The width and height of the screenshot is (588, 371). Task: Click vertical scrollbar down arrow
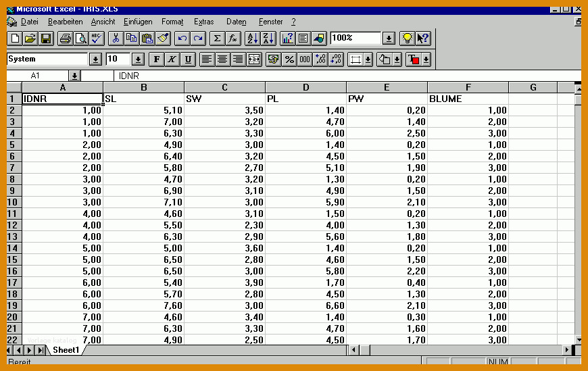point(579,340)
